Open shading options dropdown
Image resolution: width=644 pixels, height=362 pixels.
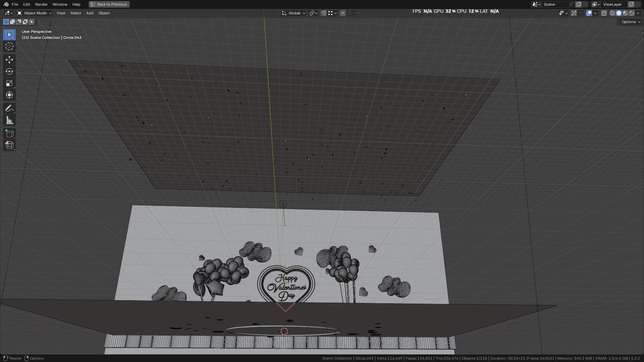point(638,13)
